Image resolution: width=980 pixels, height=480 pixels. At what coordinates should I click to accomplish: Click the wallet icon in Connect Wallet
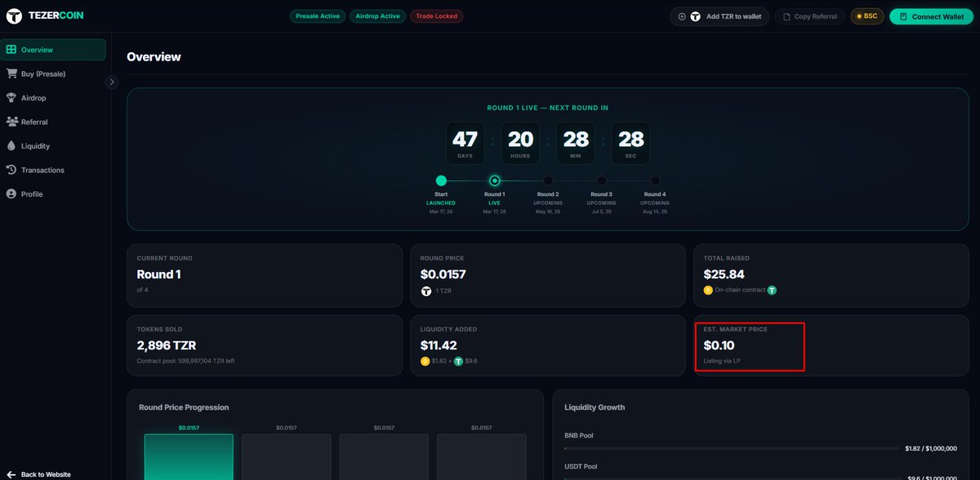point(903,16)
